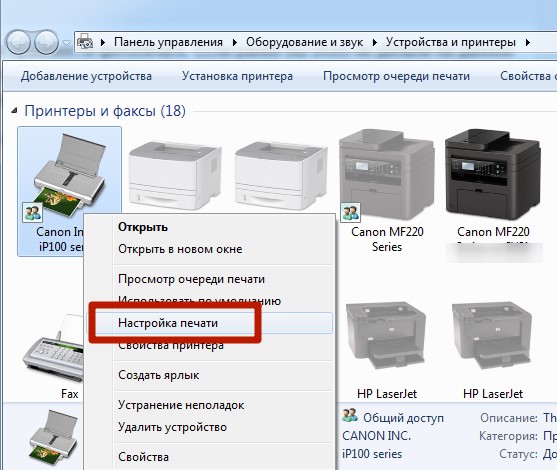Expand arrow after Панель управления breadcrumb
557x470 pixels.
tap(234, 42)
